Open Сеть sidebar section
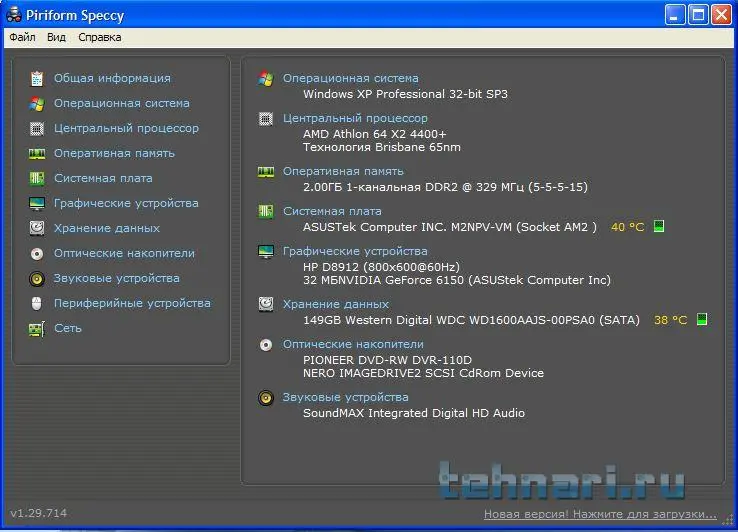Image resolution: width=738 pixels, height=532 pixels. (x=68, y=328)
